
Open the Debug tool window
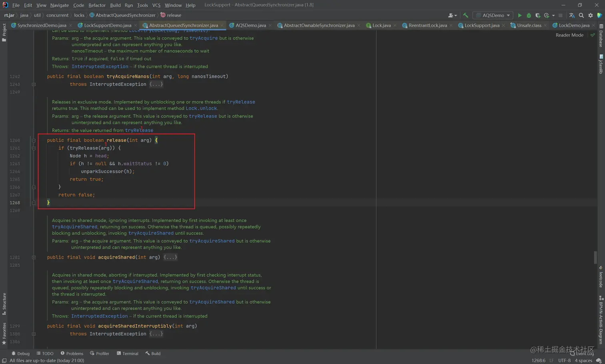[20, 354]
